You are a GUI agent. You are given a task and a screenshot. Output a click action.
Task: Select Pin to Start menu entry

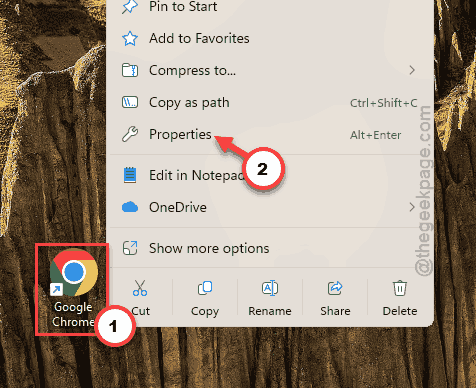[x=270, y=7]
